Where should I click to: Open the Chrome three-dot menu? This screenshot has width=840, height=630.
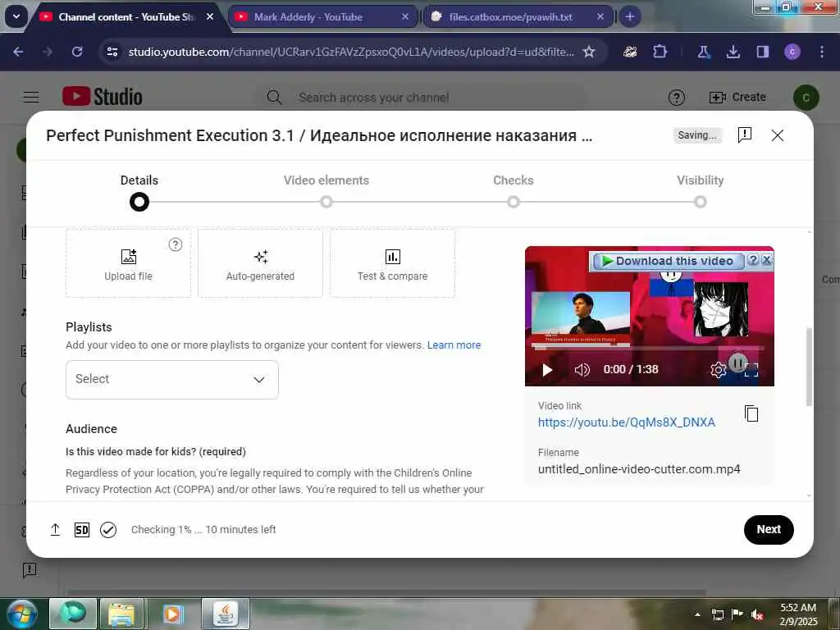point(822,52)
